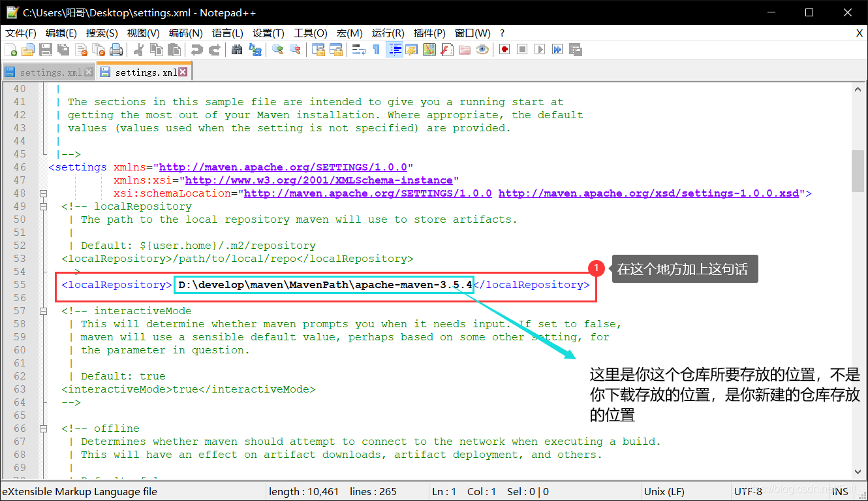Click the macro Playback icon
Image resolution: width=868 pixels, height=501 pixels.
540,50
